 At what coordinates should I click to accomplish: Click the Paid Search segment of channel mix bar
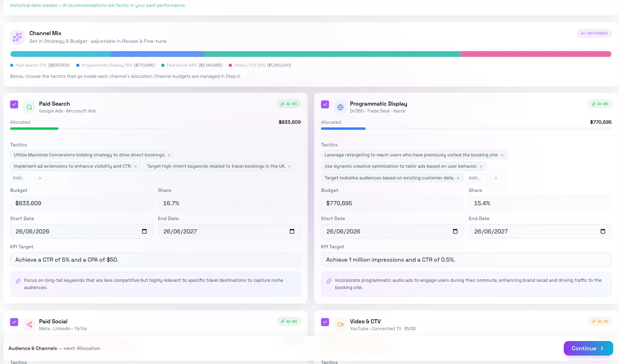(60, 54)
